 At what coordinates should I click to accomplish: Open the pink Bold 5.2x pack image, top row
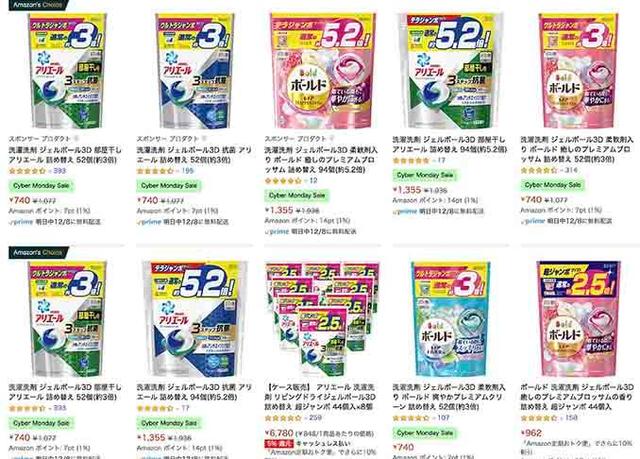(x=322, y=71)
